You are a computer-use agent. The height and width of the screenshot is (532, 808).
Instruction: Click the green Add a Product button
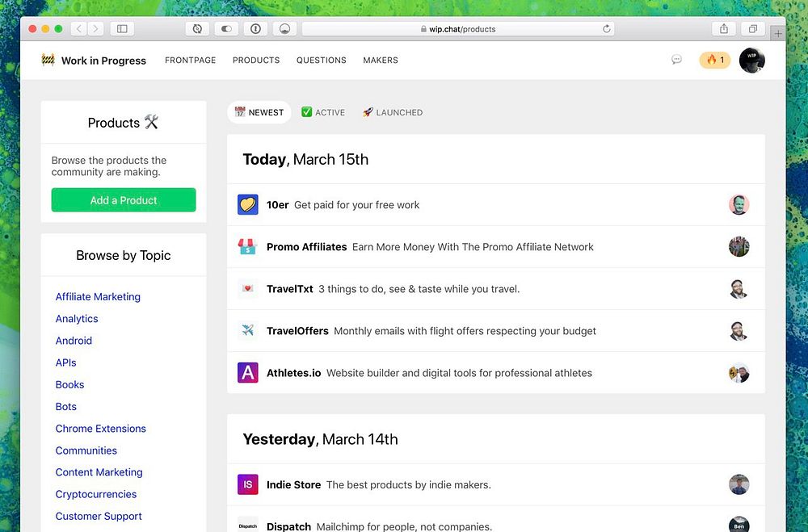click(x=124, y=200)
